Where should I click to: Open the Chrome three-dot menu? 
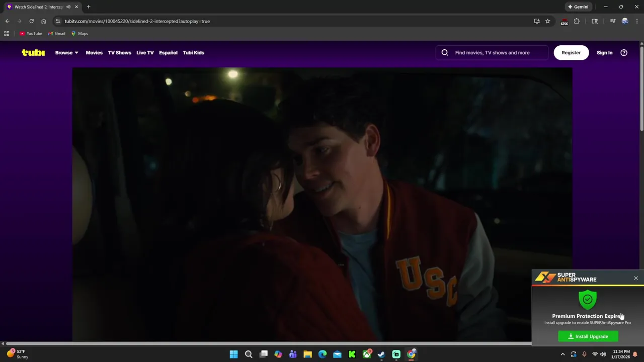(x=637, y=21)
